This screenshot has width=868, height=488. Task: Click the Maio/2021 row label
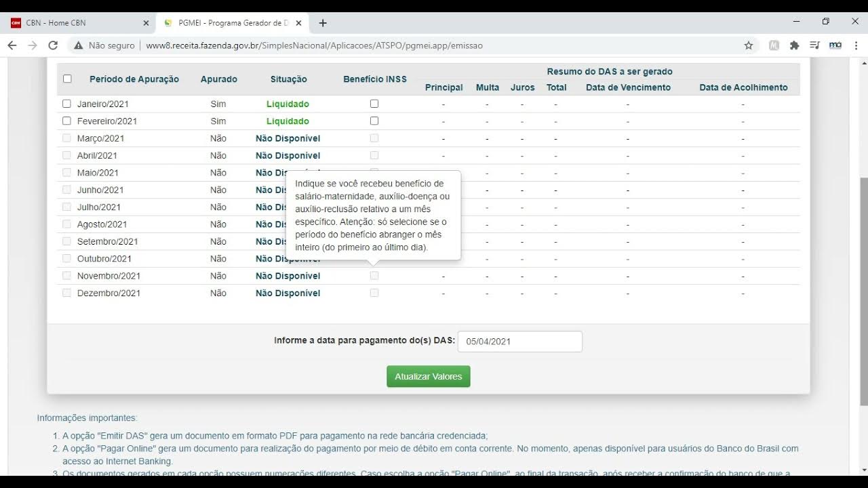click(98, 173)
